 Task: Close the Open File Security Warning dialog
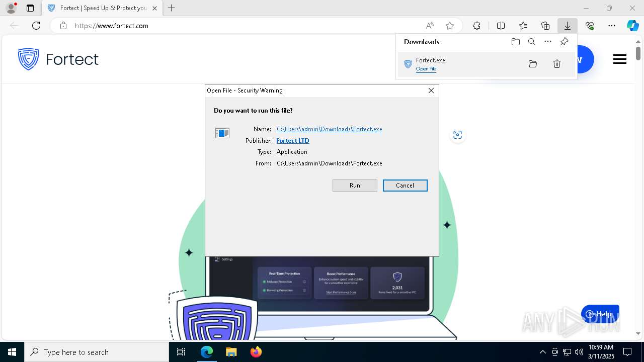click(431, 90)
